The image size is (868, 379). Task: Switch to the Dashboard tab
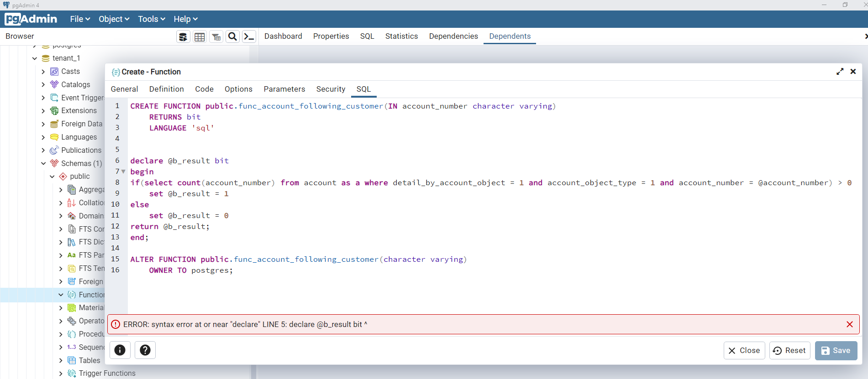(283, 36)
